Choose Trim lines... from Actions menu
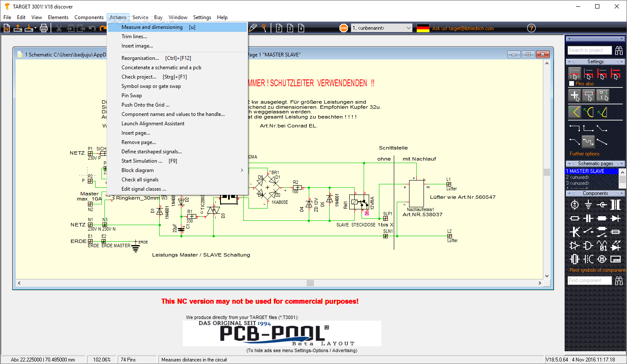This screenshot has height=364, width=627. [177, 37]
